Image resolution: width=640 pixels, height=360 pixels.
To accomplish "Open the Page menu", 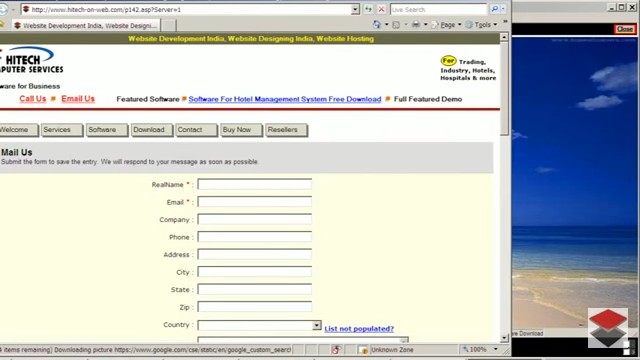I will [447, 25].
